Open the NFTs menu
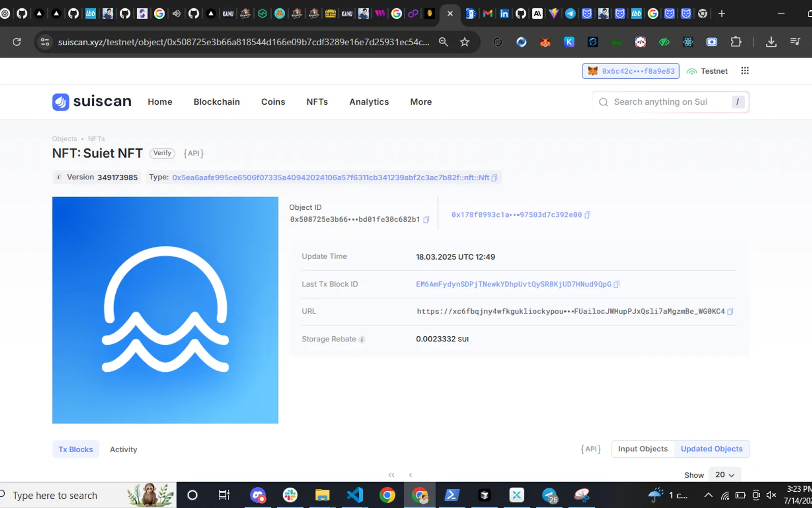Screen dimensions: 812x508 [x=317, y=102]
